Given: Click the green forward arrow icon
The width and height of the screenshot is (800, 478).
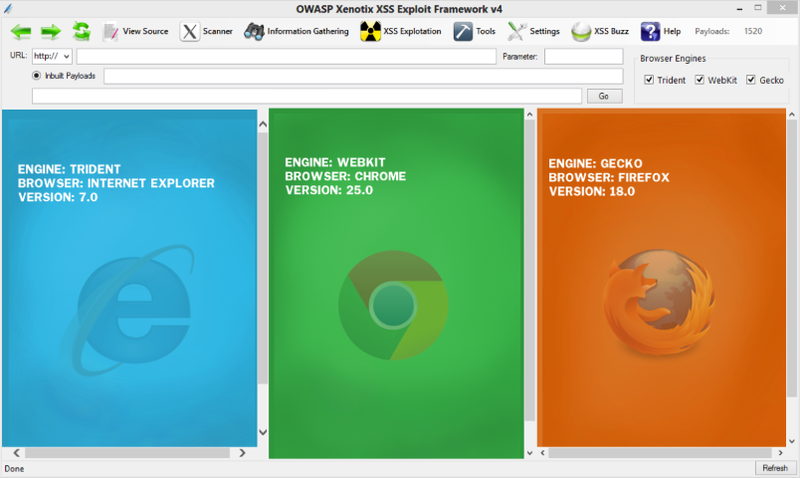Looking at the screenshot, I should (x=51, y=32).
